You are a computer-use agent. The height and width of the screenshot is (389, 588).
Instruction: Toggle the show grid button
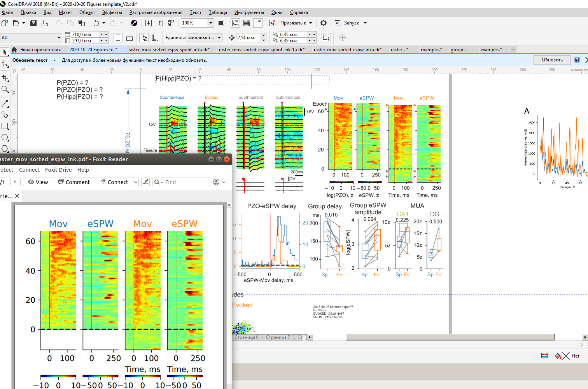(x=247, y=23)
